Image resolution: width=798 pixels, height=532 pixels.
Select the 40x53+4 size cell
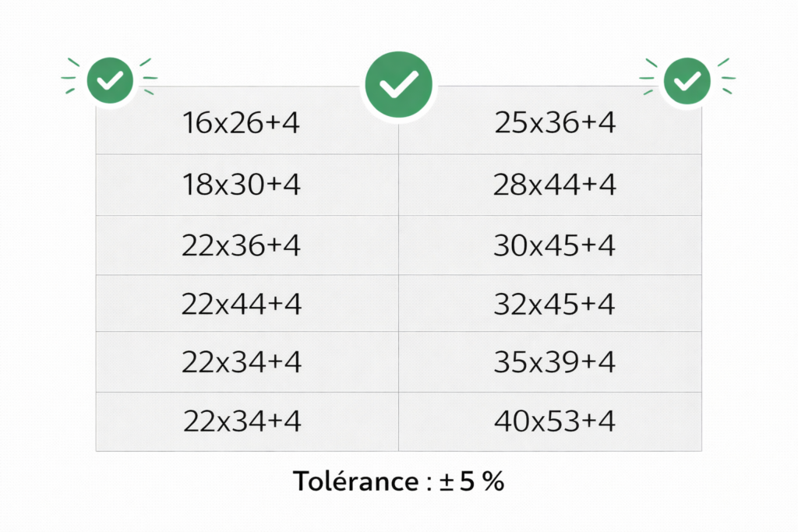tap(554, 421)
